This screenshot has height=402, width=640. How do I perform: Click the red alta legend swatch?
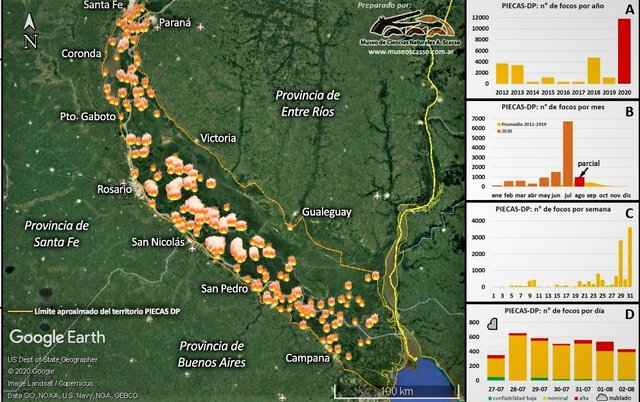[x=576, y=398]
